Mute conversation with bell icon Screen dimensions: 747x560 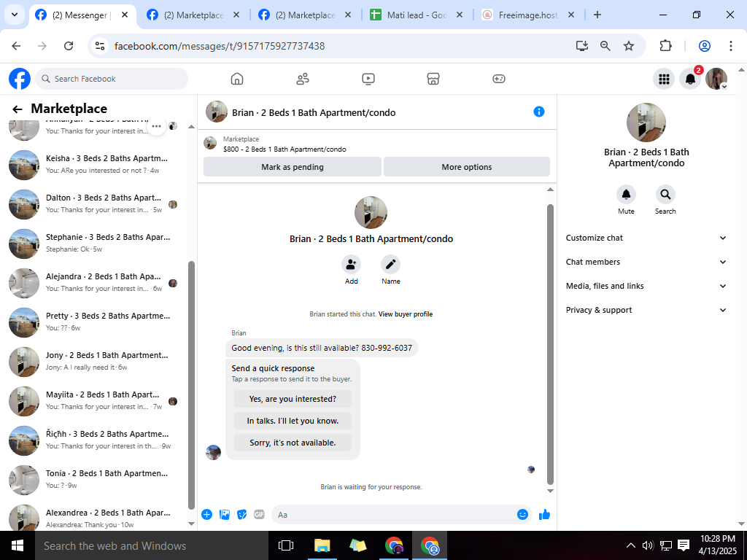pyautogui.click(x=626, y=194)
